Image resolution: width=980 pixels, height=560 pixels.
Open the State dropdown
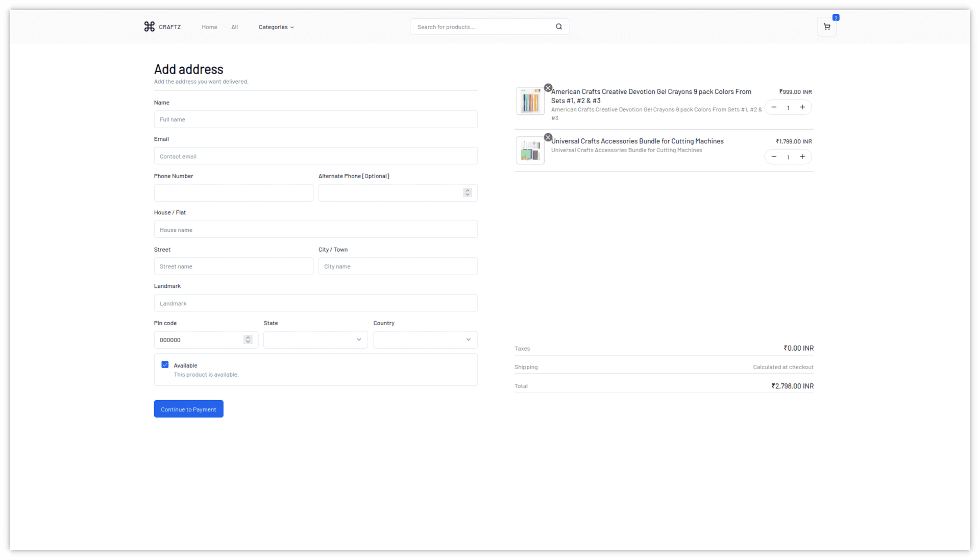(x=315, y=340)
